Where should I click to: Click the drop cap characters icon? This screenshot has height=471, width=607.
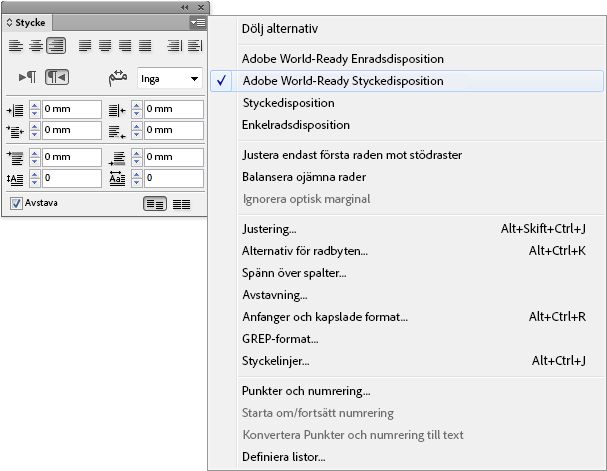117,179
